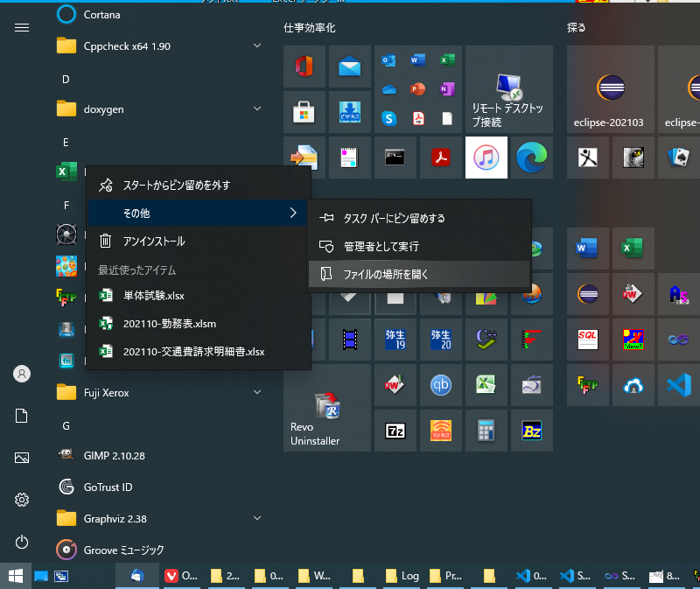Click the Windows Start button
Screen dimensions: 700x589
tap(16, 576)
